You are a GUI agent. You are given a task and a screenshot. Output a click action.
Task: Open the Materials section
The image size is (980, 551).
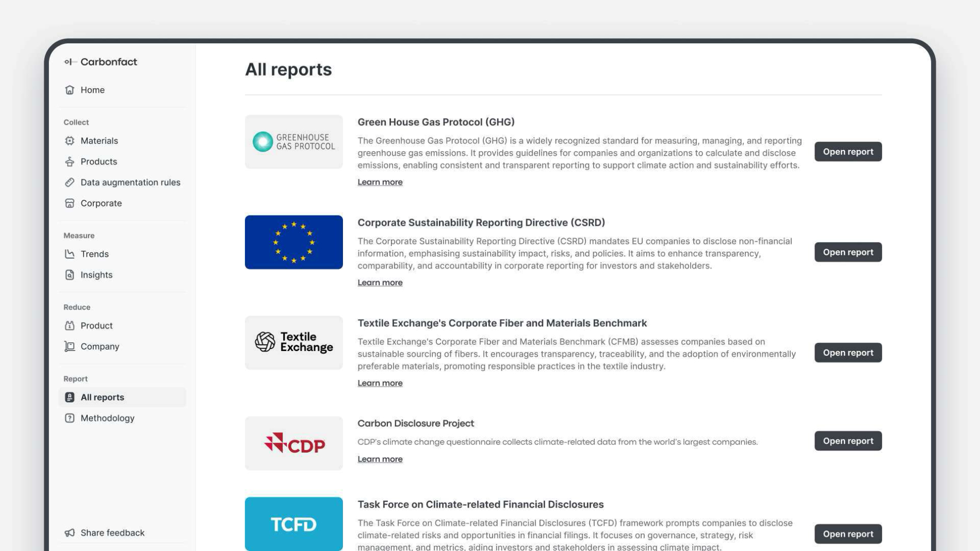[x=122, y=141]
